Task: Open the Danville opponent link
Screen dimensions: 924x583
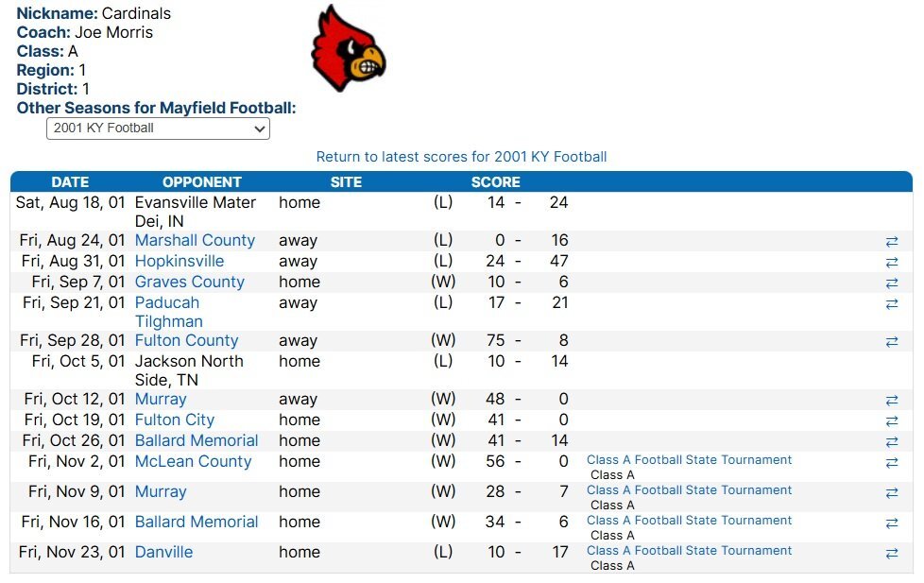Action: [163, 553]
